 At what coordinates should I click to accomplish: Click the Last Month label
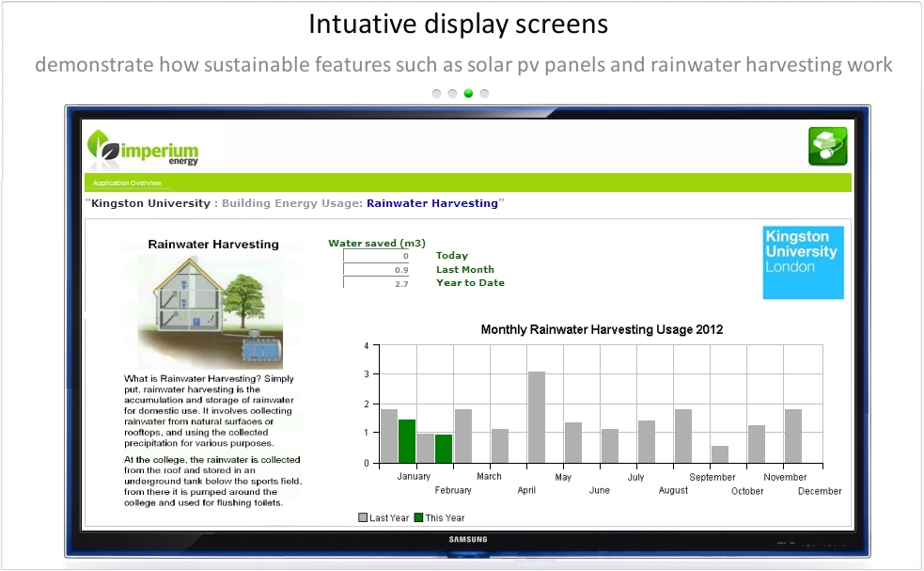(465, 270)
